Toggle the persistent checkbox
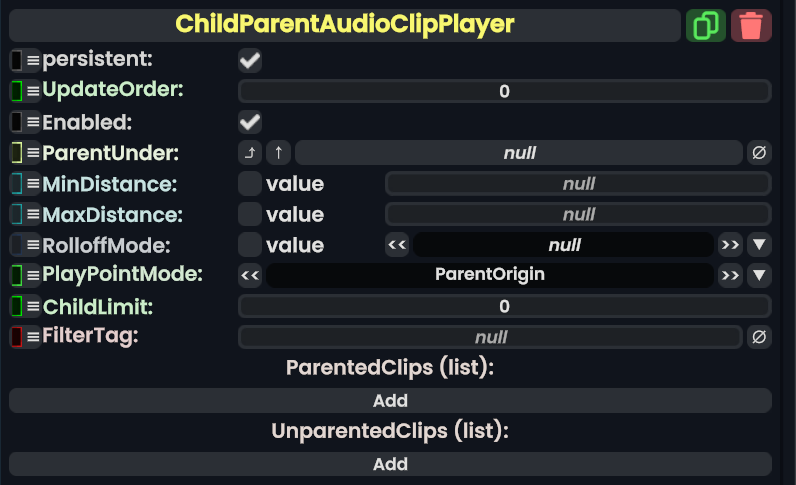This screenshot has height=485, width=796. click(250, 61)
